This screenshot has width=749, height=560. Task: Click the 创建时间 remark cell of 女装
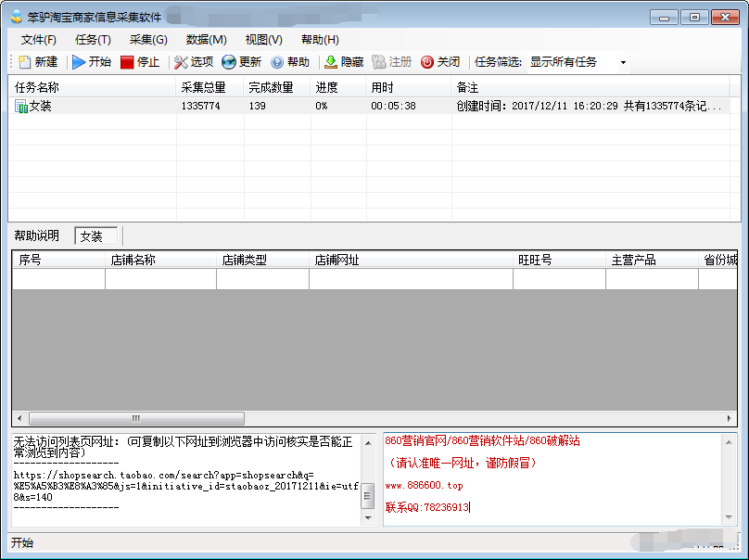589,106
